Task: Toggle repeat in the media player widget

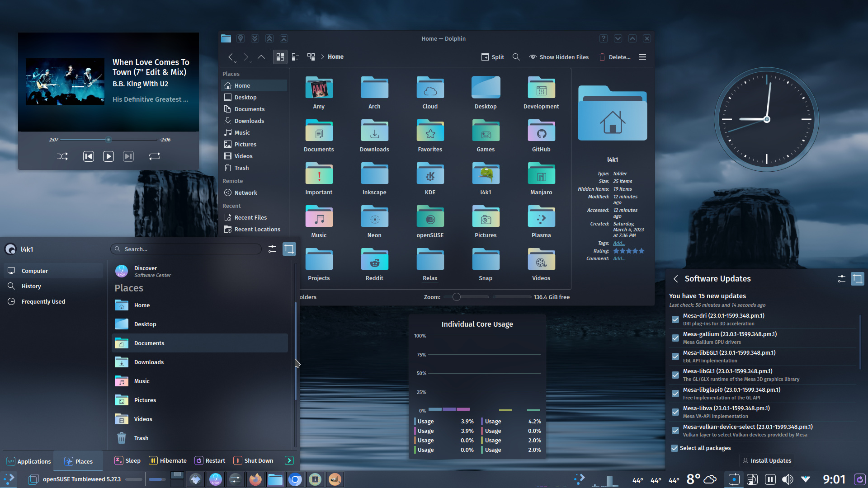Action: (155, 156)
